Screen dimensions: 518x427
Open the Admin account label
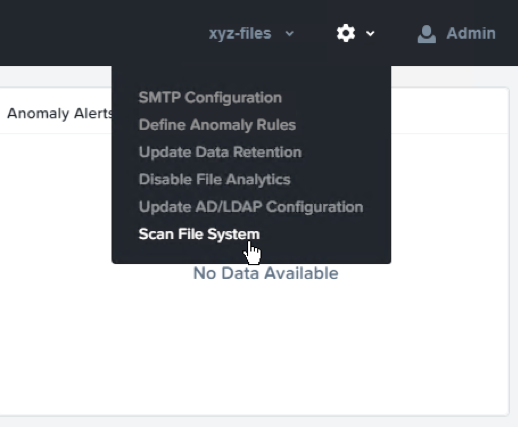coord(471,34)
